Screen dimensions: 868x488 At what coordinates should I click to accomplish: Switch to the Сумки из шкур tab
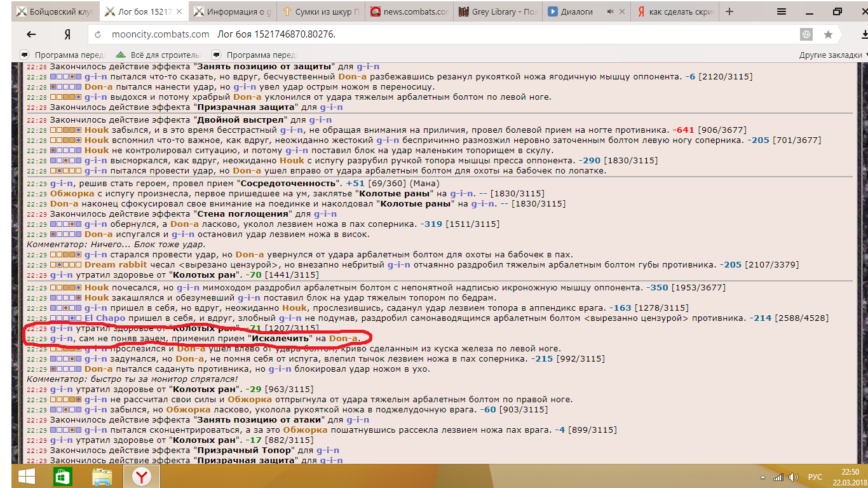322,11
